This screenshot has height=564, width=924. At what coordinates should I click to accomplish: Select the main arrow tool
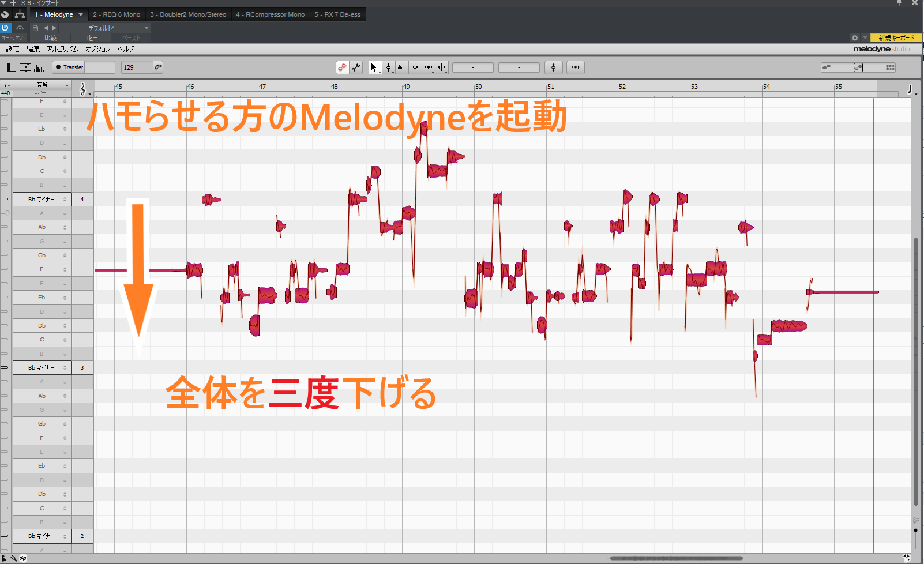point(374,67)
